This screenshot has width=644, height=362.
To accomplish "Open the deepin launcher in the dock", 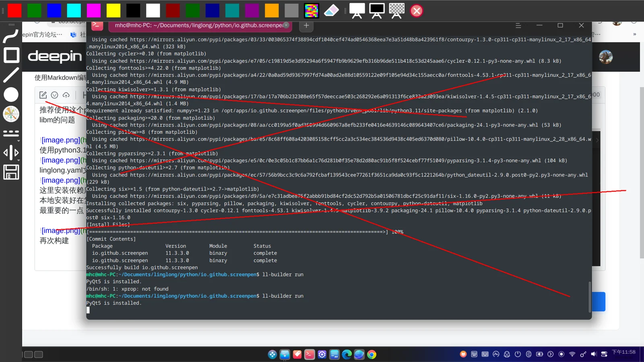I will (272, 354).
